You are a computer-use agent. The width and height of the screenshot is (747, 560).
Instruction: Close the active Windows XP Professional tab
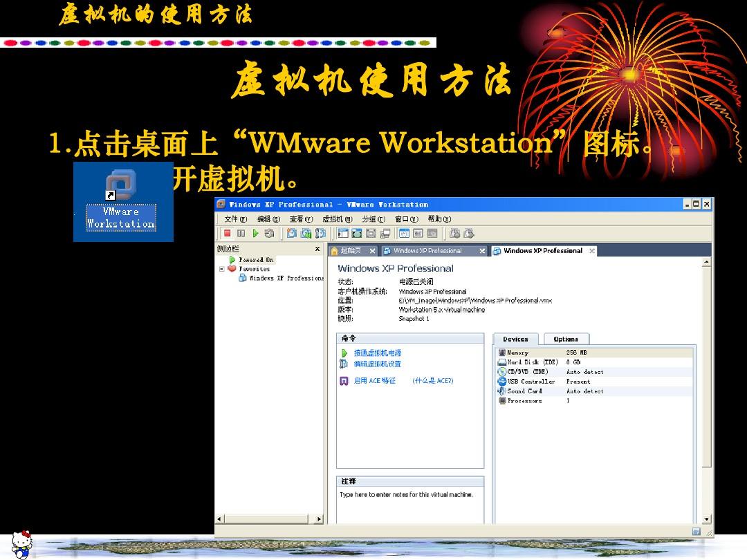[x=591, y=251]
